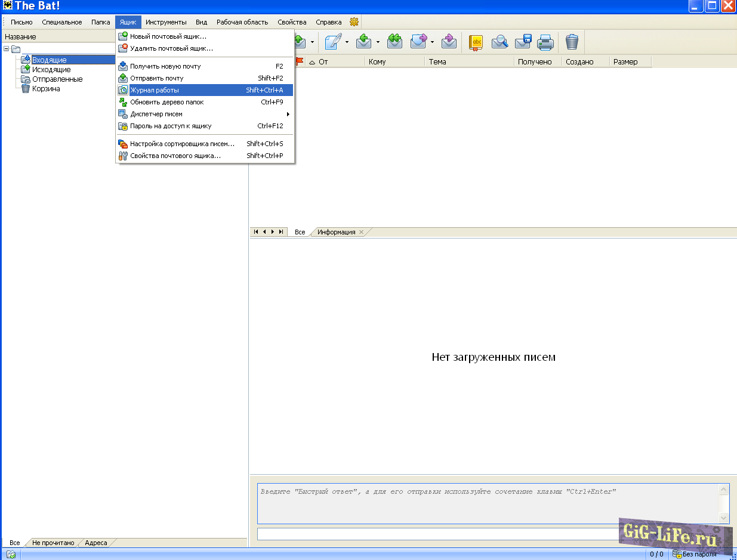
Task: Click inside the quick reply text field
Action: [x=489, y=503]
